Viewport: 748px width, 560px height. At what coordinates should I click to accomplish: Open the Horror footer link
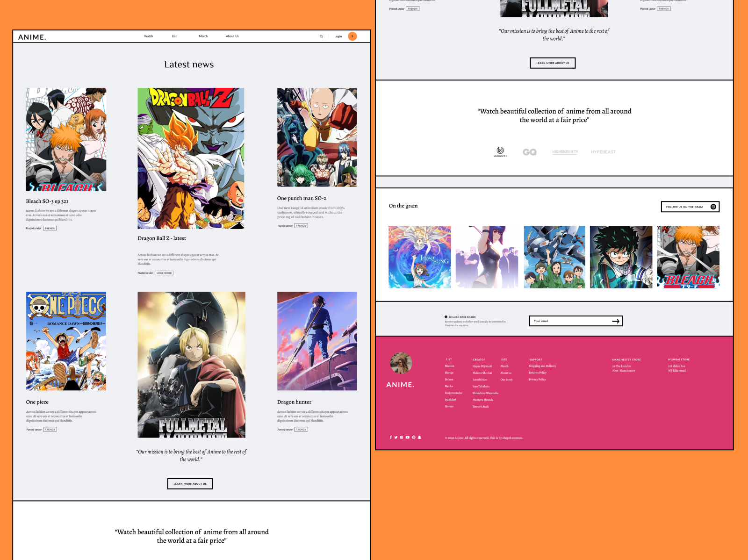(449, 406)
